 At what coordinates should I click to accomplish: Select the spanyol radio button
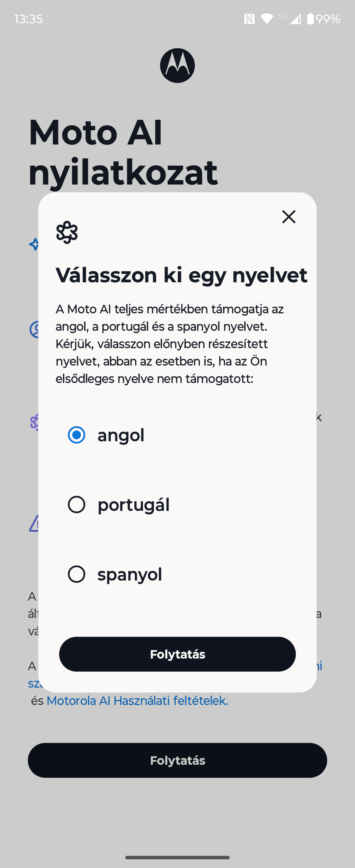tap(77, 574)
